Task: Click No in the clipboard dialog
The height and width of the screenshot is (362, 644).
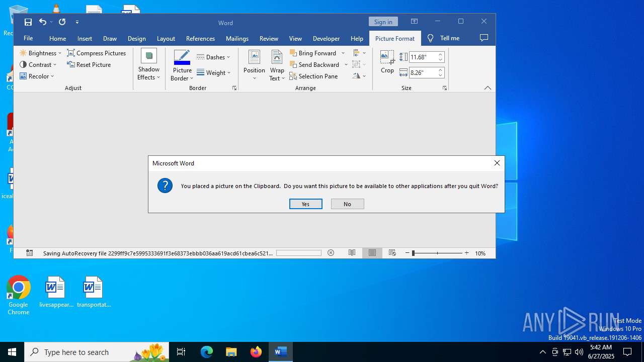Action: coord(347,204)
